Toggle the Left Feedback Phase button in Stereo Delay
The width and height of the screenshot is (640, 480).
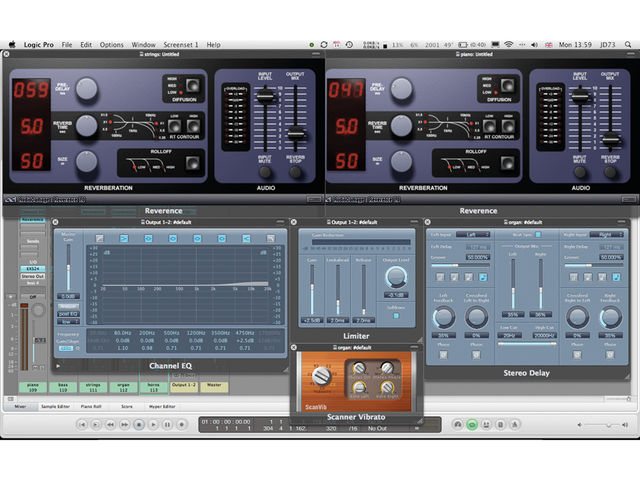point(443,355)
